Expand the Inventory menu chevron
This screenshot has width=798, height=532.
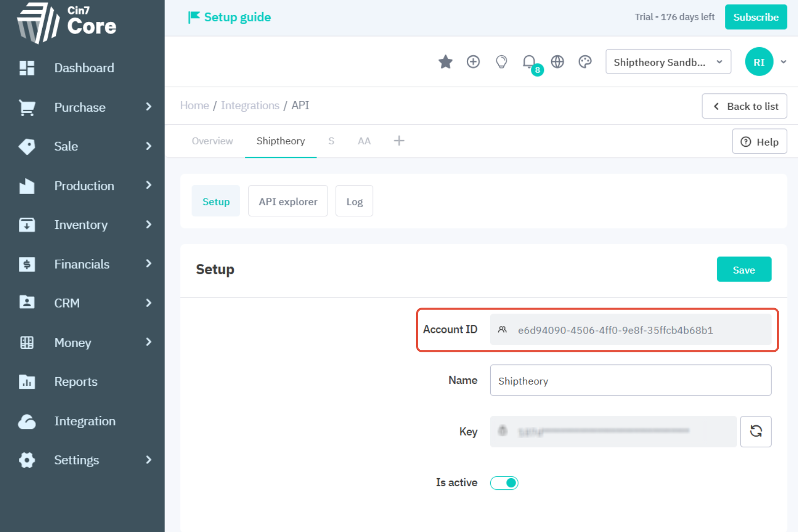point(149,224)
